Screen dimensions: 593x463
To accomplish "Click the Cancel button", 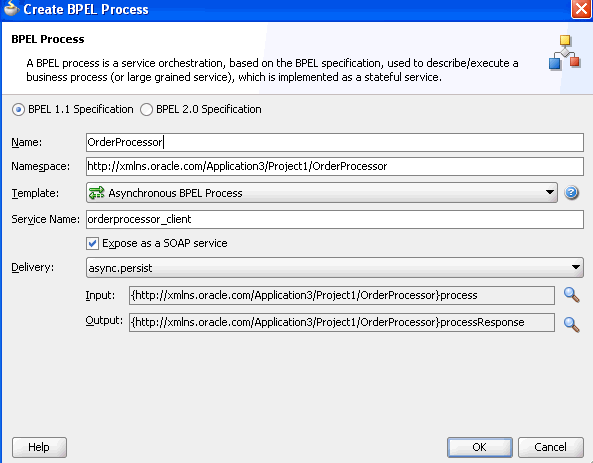I will click(550, 447).
